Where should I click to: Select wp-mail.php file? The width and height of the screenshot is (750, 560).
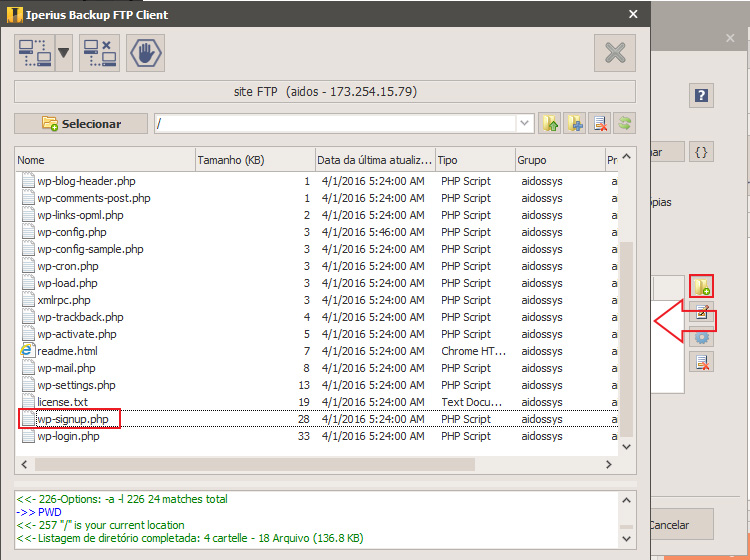pos(66,368)
